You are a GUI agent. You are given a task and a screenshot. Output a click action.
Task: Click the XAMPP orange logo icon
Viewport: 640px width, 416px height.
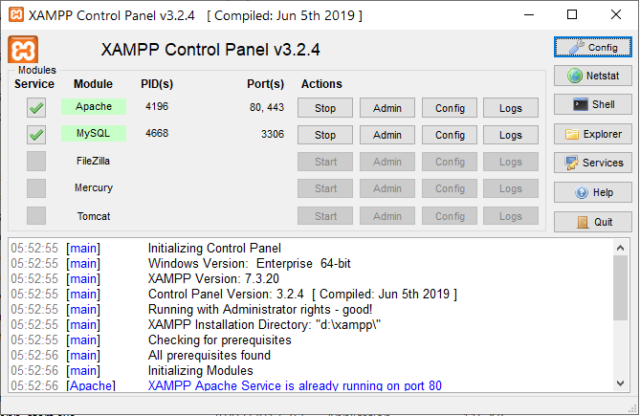(x=23, y=50)
